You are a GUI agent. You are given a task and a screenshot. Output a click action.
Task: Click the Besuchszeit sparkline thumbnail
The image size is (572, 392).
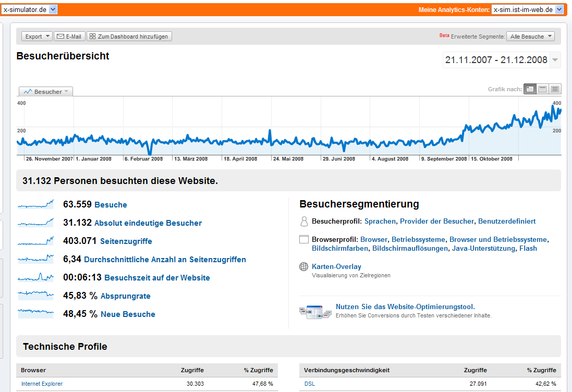tap(36, 277)
